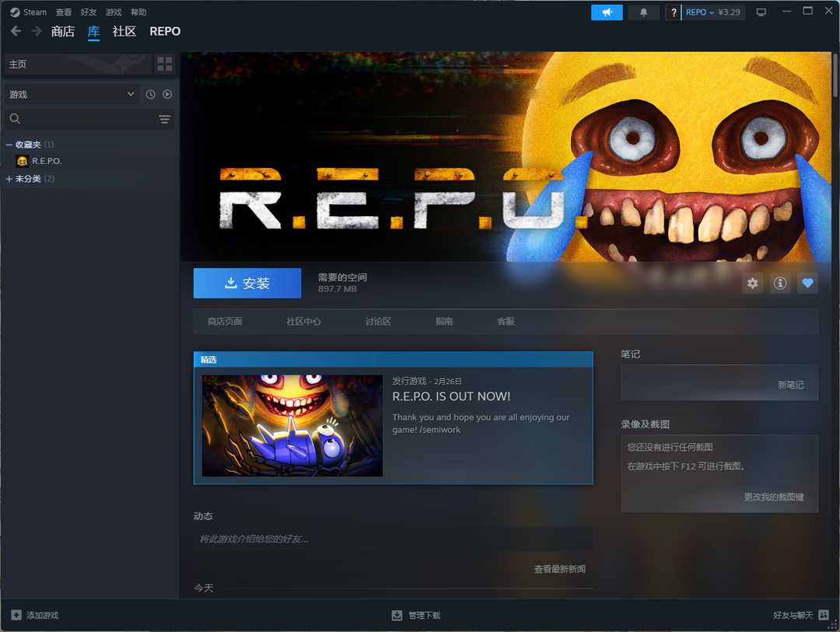
Task: Click the announcements megaphone icon
Action: point(607,12)
